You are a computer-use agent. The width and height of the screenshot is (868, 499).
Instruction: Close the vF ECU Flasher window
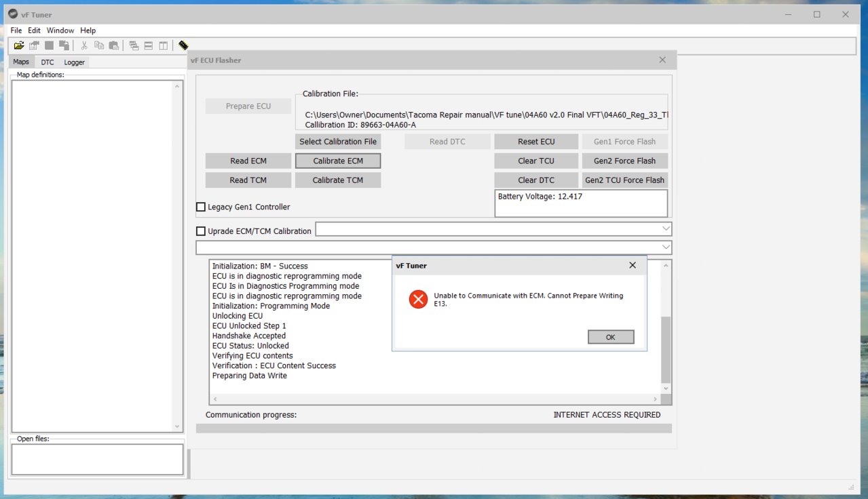[662, 60]
